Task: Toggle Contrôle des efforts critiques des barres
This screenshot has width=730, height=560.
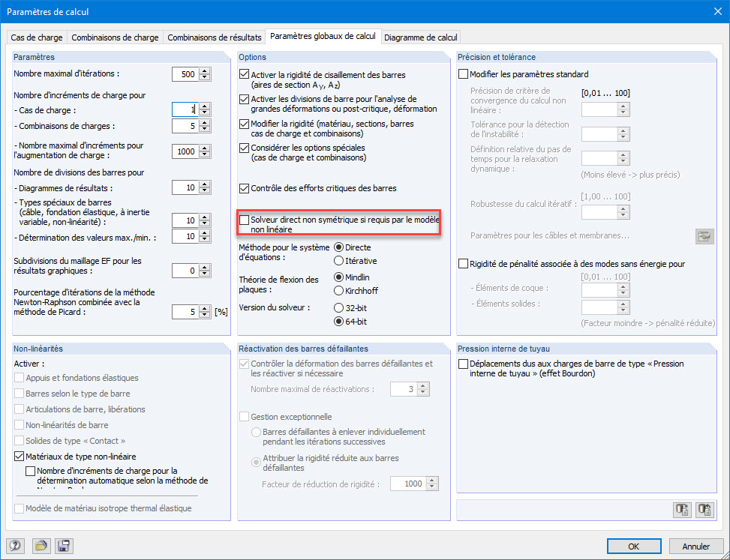Action: 244,188
